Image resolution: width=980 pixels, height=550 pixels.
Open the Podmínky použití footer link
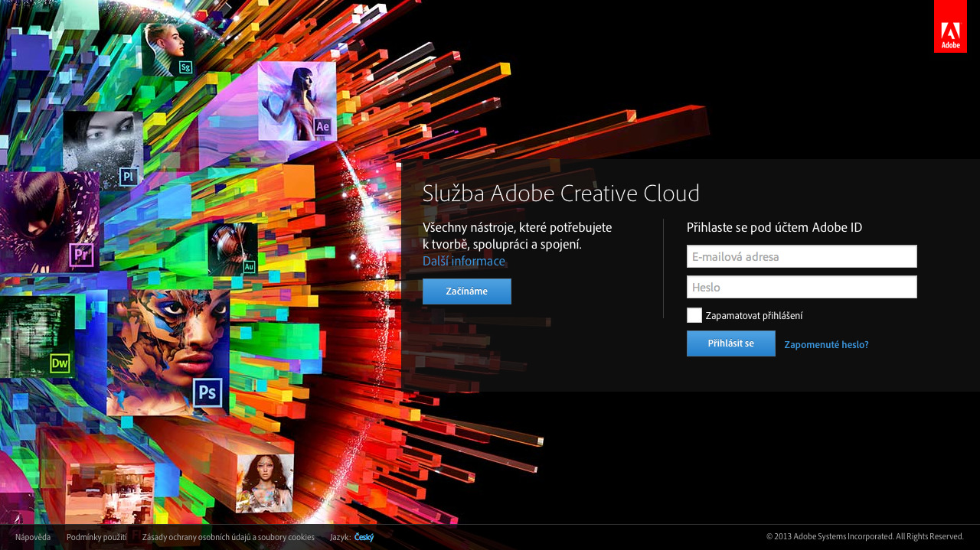[96, 537]
